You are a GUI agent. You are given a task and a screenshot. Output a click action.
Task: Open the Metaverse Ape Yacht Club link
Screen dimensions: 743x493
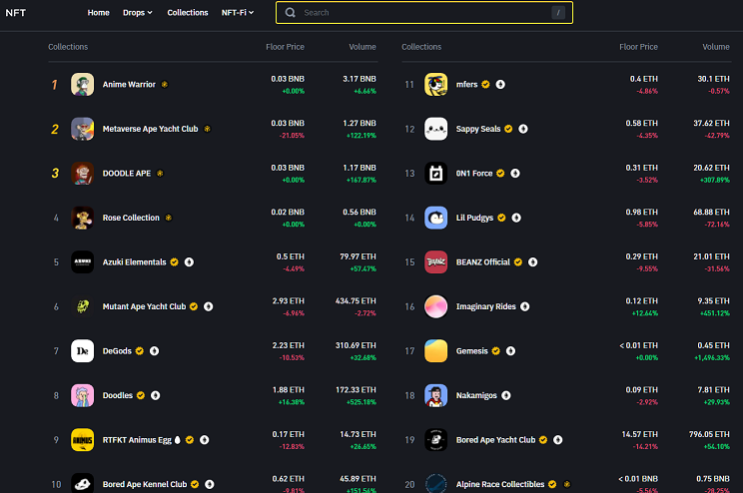tap(150, 129)
